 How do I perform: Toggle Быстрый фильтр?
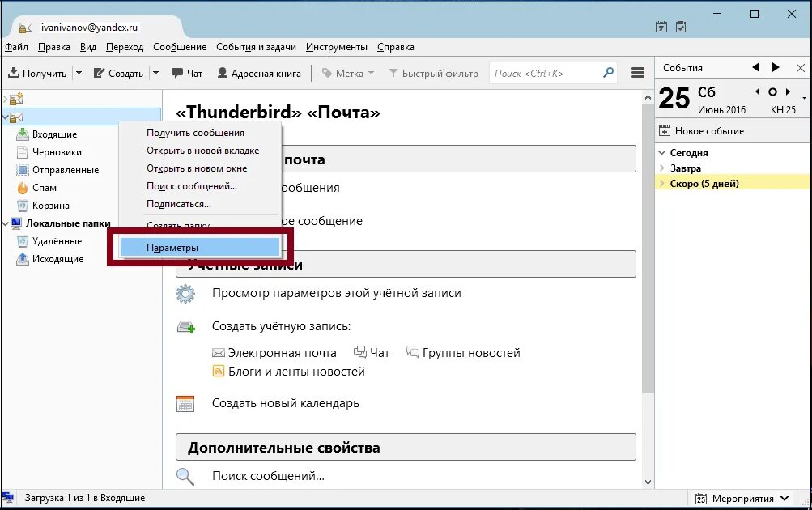pyautogui.click(x=433, y=73)
